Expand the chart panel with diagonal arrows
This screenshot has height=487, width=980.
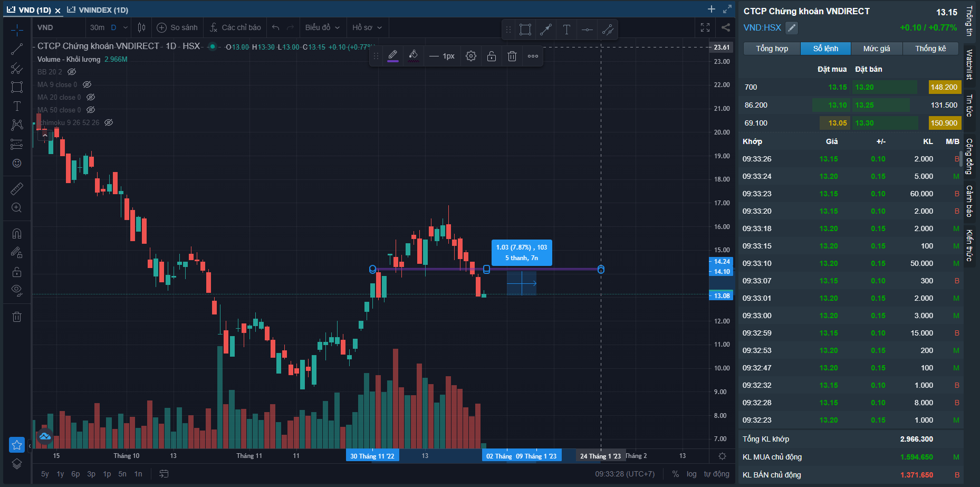[727, 9]
